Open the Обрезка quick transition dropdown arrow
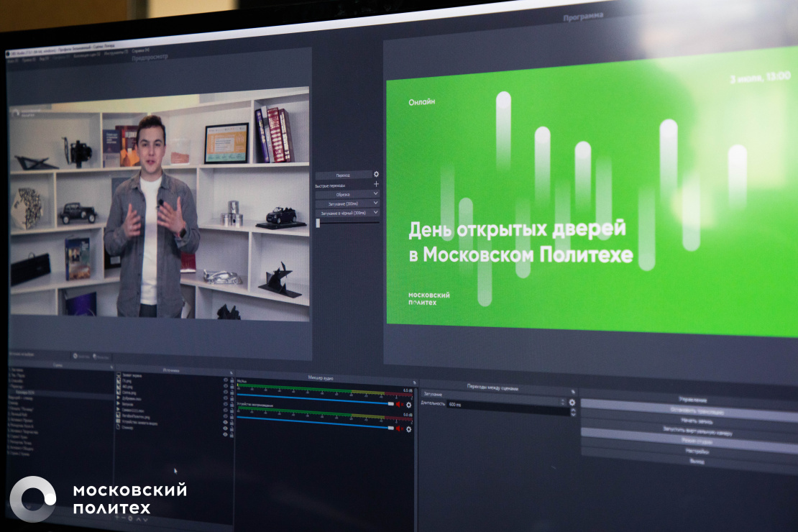Screen dimensions: 798x532 (375, 193)
